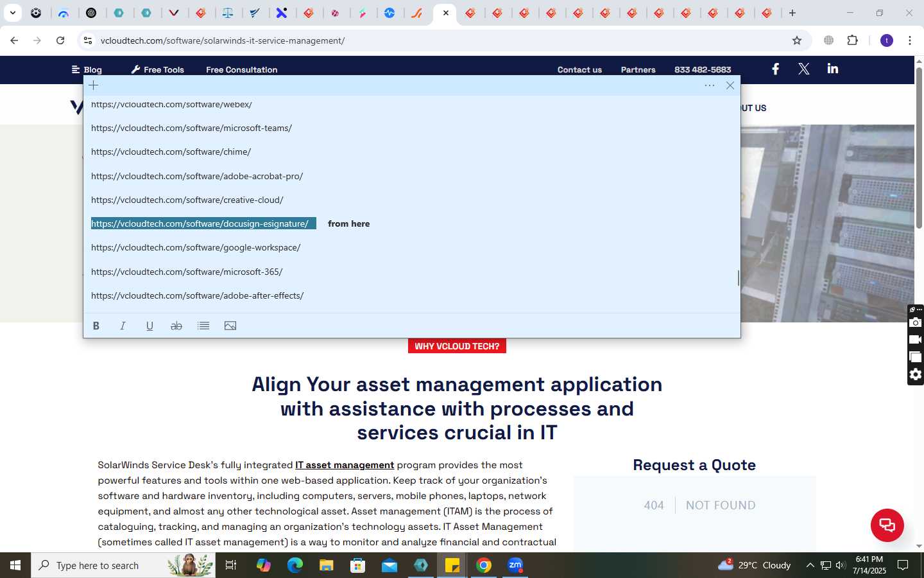
Task: Close the current active tab
Action: coord(446,13)
